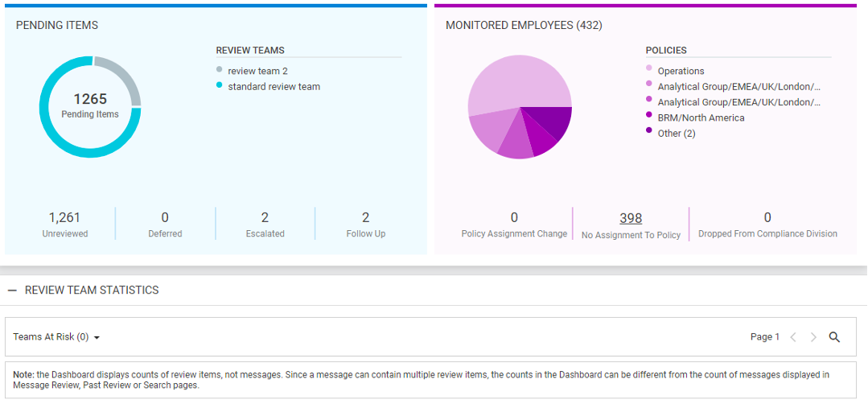Screen dimensions: 868x408
Task: Click the 1,261 Unreviewed count
Action: pyautogui.click(x=64, y=217)
